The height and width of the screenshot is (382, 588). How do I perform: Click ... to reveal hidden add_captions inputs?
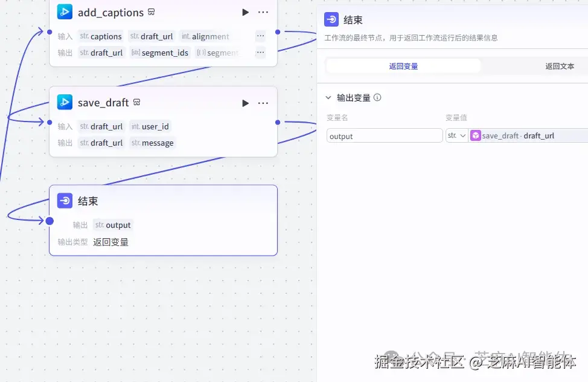pos(260,36)
